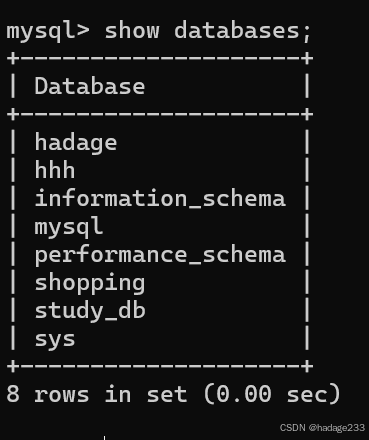Click the 'show databases;' command text
The height and width of the screenshot is (440, 369).
click(x=208, y=31)
